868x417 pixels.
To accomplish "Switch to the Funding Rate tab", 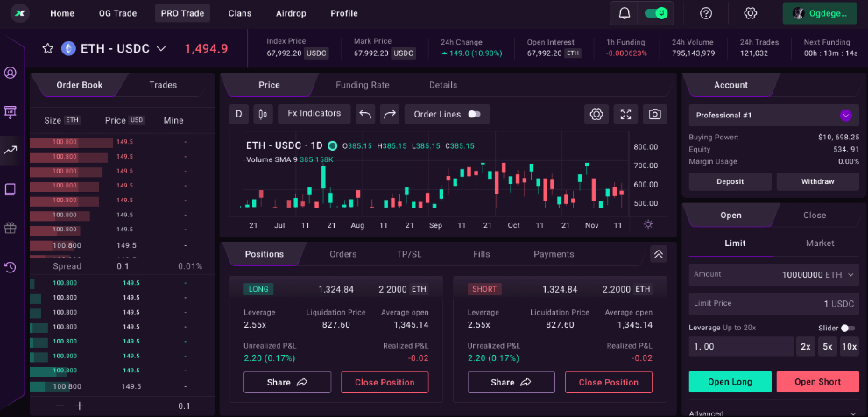I will coord(362,85).
